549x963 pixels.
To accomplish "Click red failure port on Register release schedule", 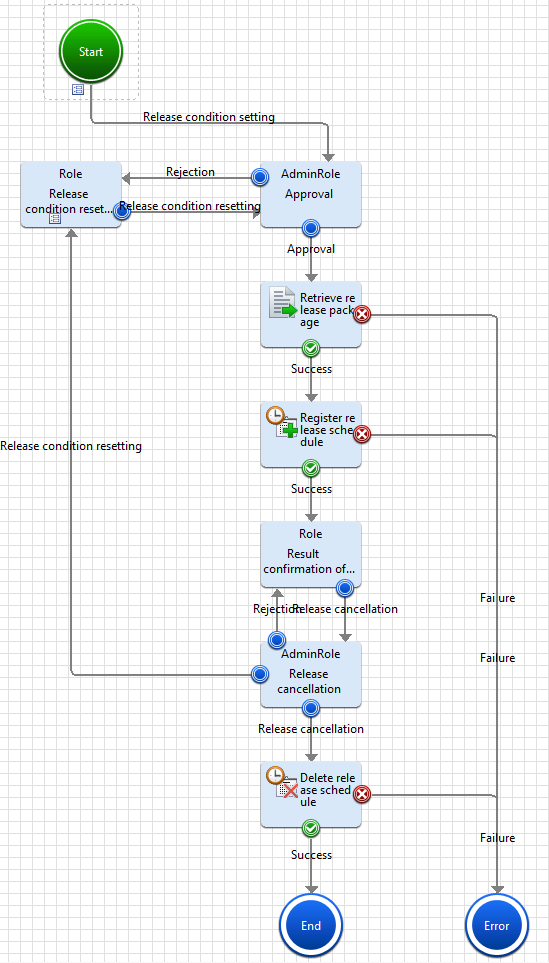I will tap(362, 434).
